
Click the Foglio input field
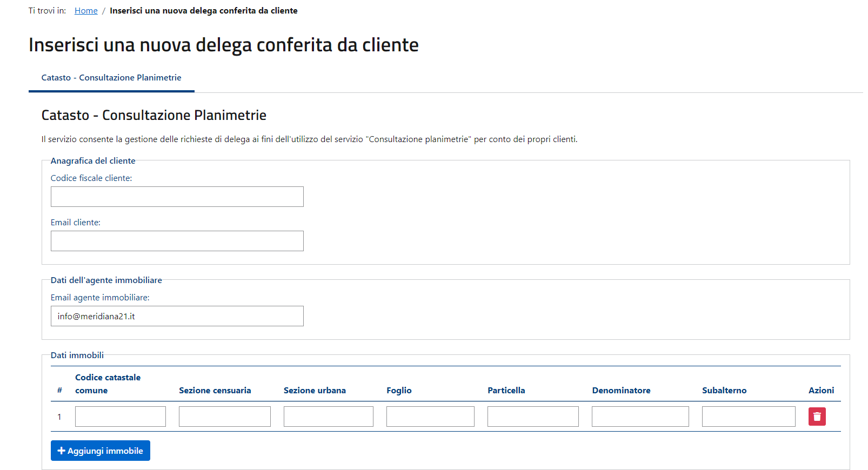430,417
